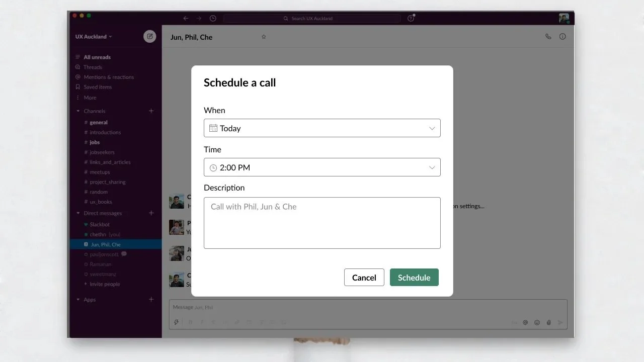Open the general channel
The image size is (644, 362).
tap(99, 122)
